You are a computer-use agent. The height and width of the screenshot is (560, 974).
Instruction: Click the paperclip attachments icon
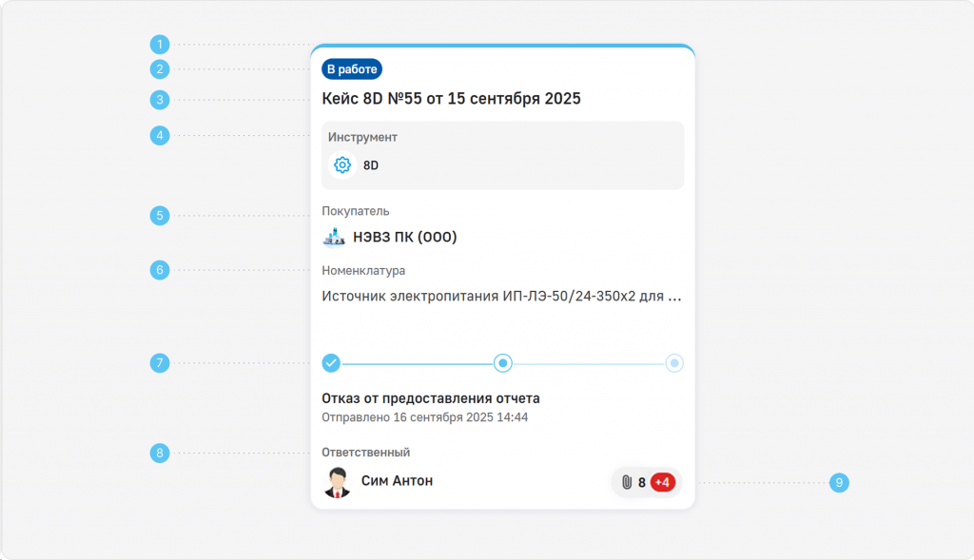coord(627,482)
